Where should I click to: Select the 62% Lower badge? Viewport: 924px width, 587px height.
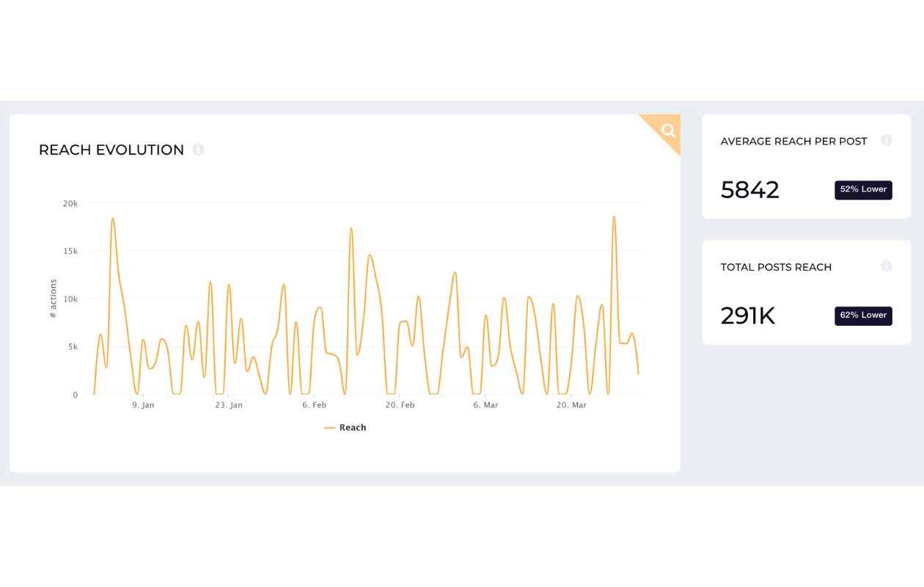[x=863, y=316]
